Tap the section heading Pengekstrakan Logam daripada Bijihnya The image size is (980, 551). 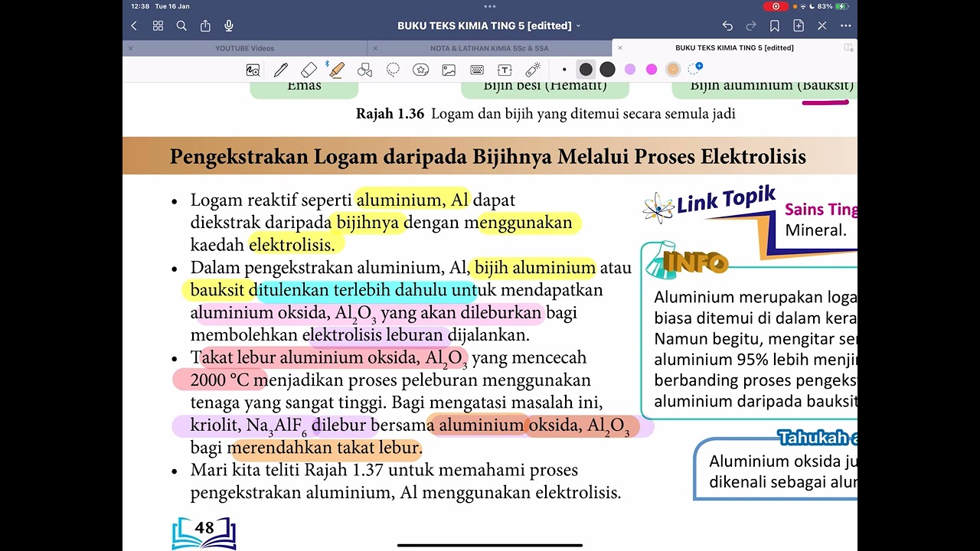(488, 157)
